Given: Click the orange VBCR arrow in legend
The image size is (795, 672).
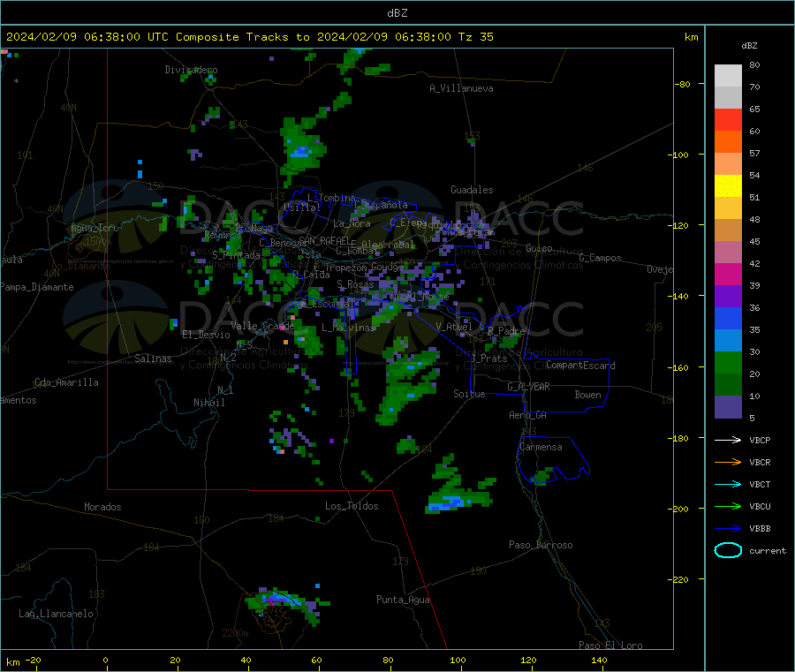Looking at the screenshot, I should pyautogui.click(x=728, y=462).
